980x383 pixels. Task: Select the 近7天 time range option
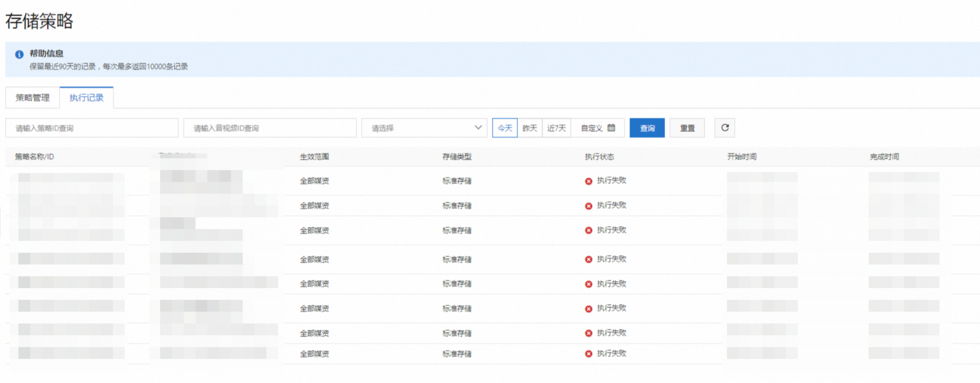click(x=556, y=128)
